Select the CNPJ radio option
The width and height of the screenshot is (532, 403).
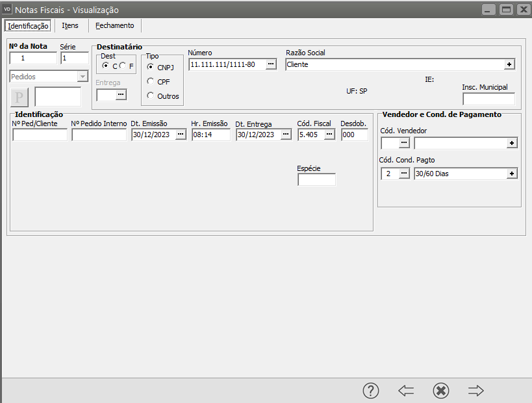151,67
